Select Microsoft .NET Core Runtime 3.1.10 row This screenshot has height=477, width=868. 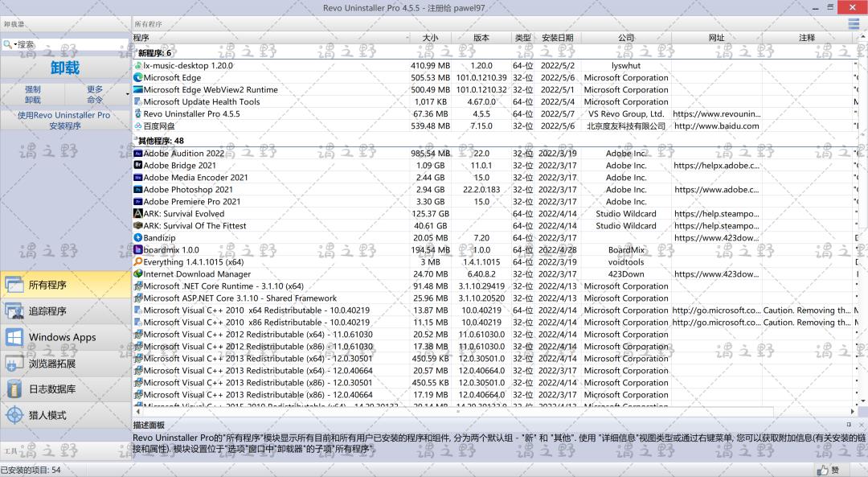(494, 286)
